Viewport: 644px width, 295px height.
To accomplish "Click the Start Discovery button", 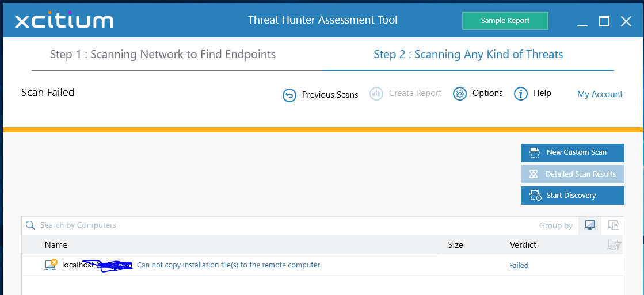I will tap(572, 196).
